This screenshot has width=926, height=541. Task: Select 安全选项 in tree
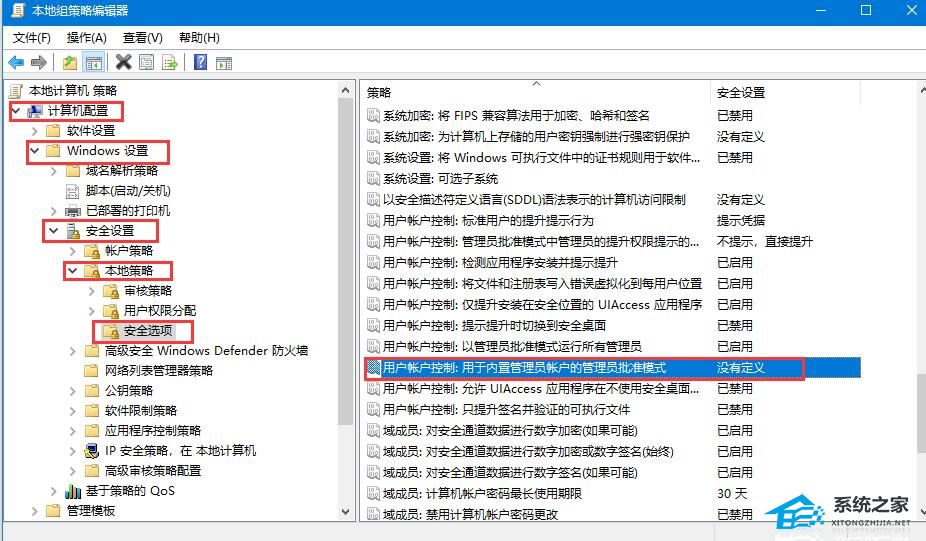pyautogui.click(x=148, y=331)
